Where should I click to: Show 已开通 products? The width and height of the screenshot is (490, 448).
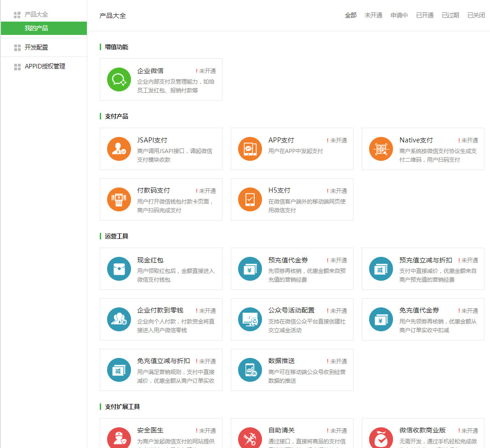(x=425, y=15)
